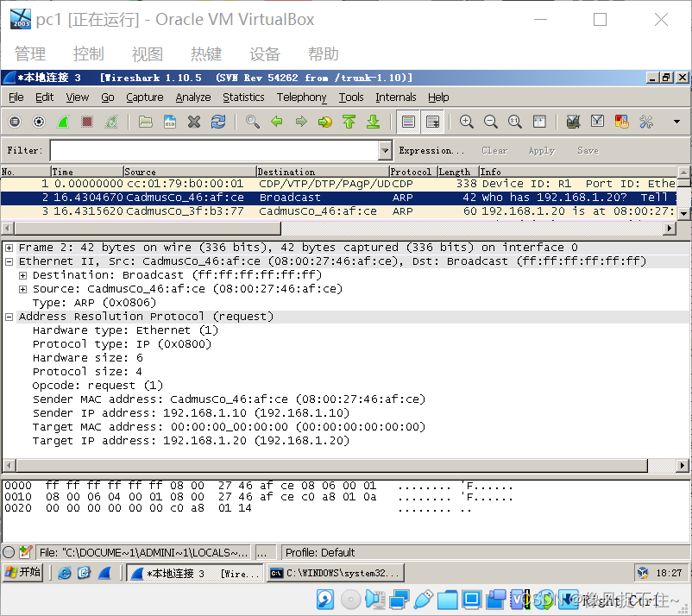
Task: Jump to last packet icon
Action: click(374, 122)
